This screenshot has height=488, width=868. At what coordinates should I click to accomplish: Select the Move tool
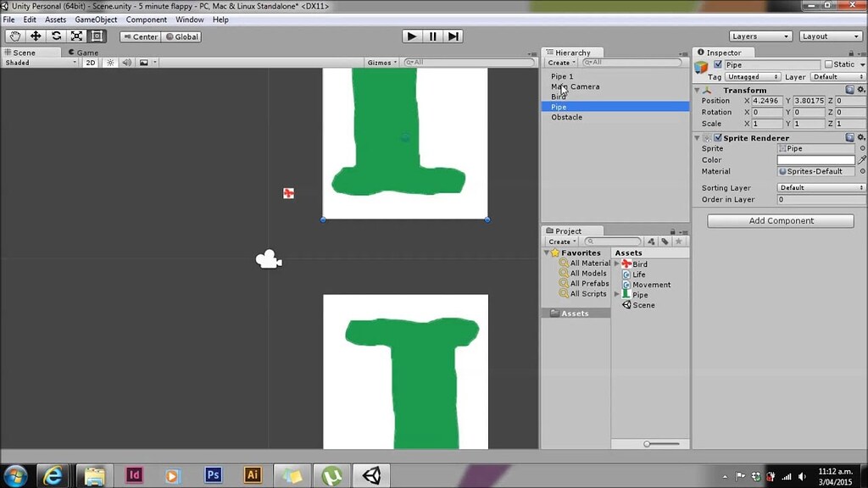pyautogui.click(x=34, y=36)
